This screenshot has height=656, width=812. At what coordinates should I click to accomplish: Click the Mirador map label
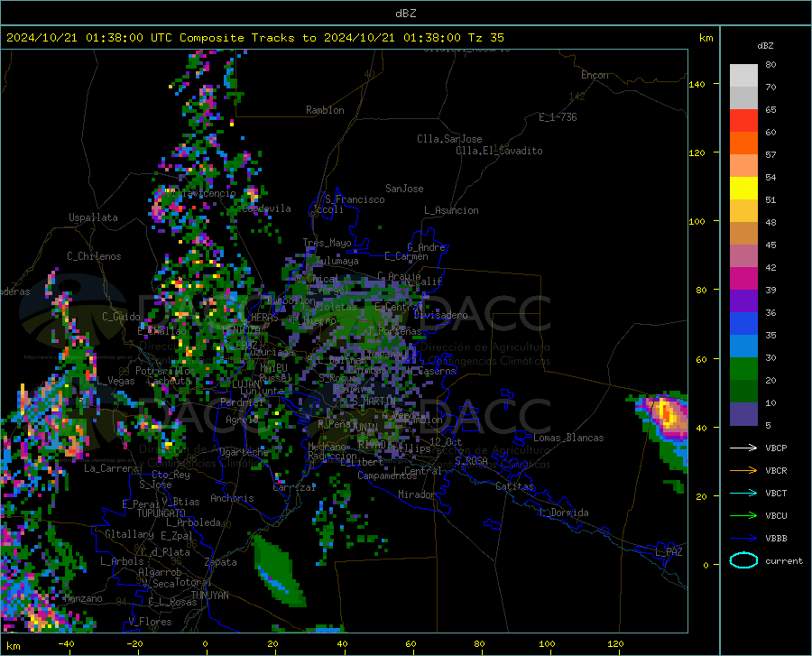tap(417, 494)
